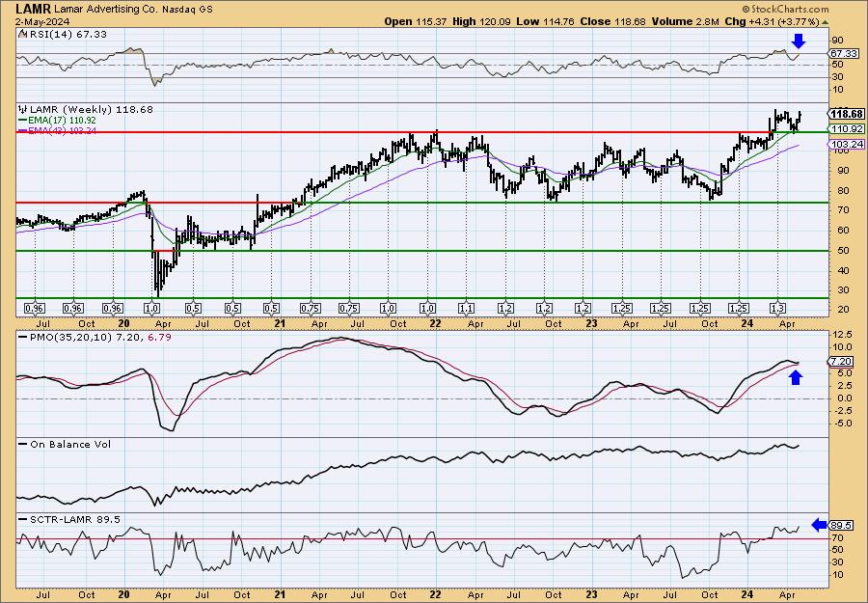Click the black legend dash beside PMO(35,20,10)
Viewport: 868px width, 603px height.
click(x=23, y=337)
